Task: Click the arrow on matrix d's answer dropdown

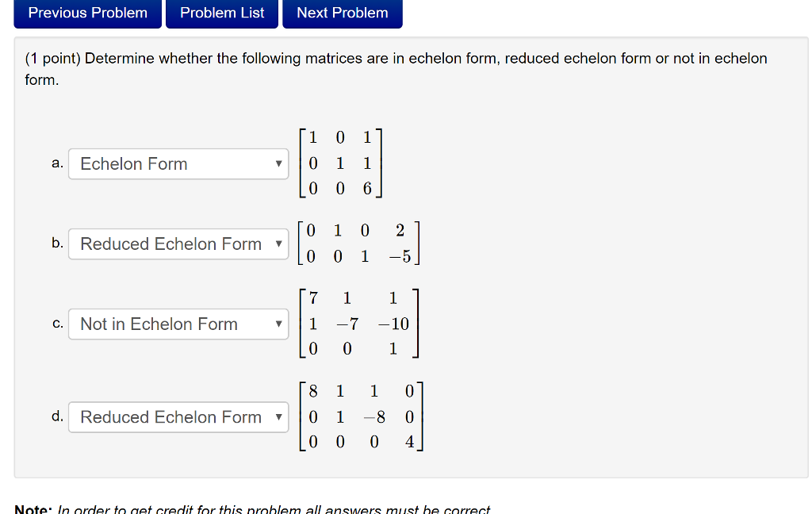Action: pos(279,416)
